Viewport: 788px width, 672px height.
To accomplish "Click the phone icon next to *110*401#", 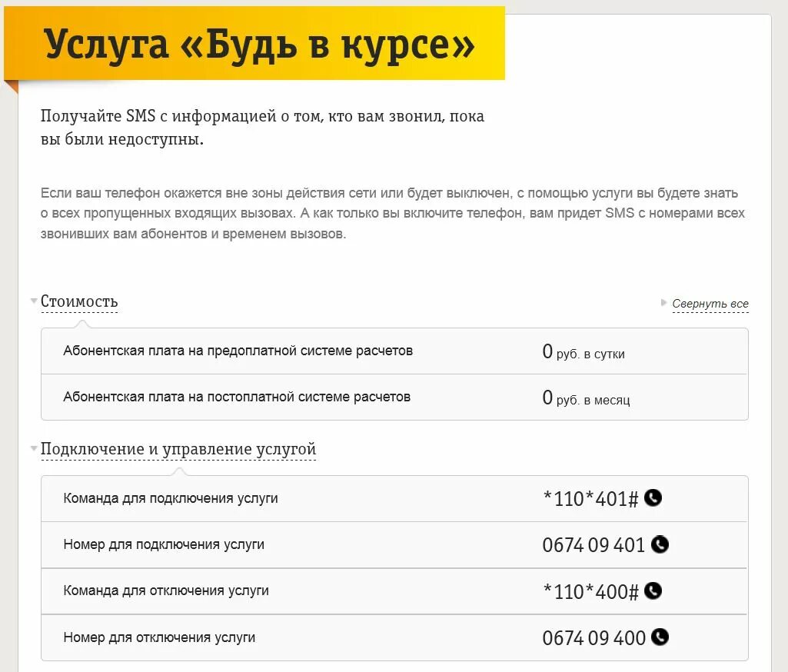I will (653, 498).
